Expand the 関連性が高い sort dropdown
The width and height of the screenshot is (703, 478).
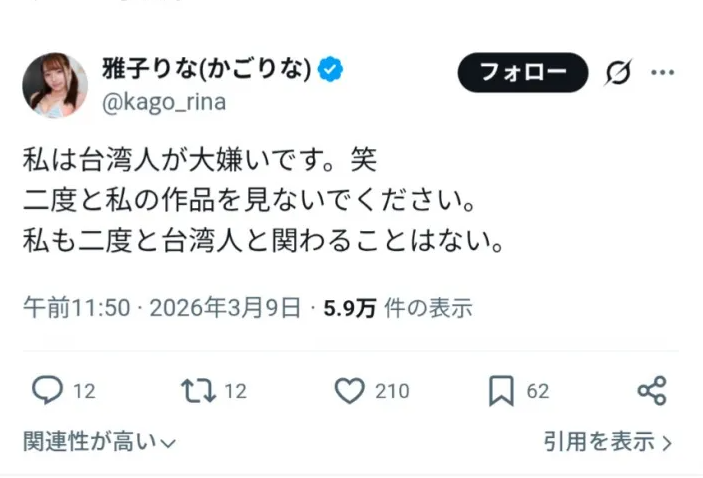point(100,441)
